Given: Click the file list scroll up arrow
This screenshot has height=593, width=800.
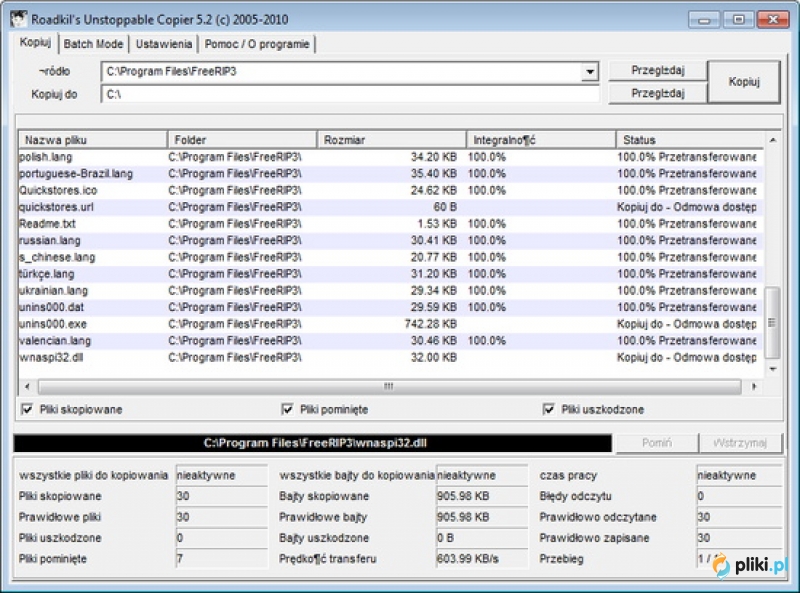Looking at the screenshot, I should 773,140.
